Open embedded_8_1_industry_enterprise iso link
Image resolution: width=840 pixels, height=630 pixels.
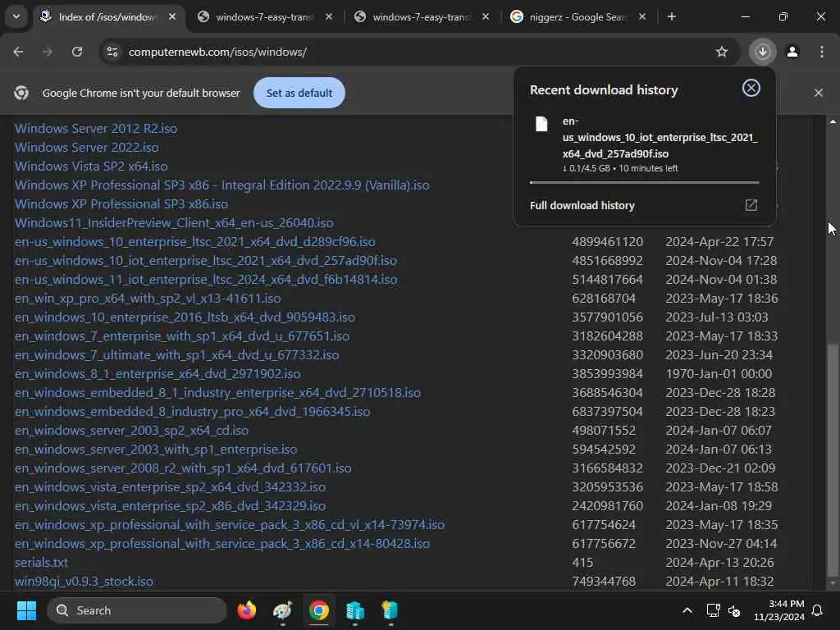(217, 393)
